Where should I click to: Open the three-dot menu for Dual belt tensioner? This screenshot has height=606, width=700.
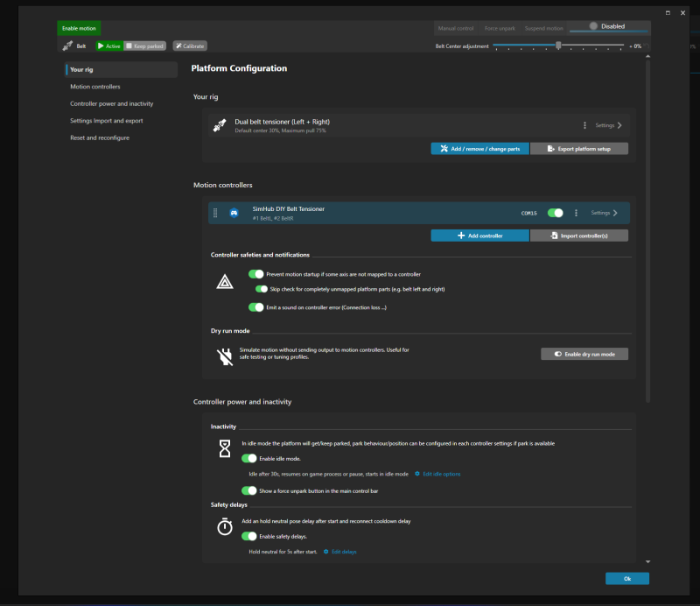(584, 125)
